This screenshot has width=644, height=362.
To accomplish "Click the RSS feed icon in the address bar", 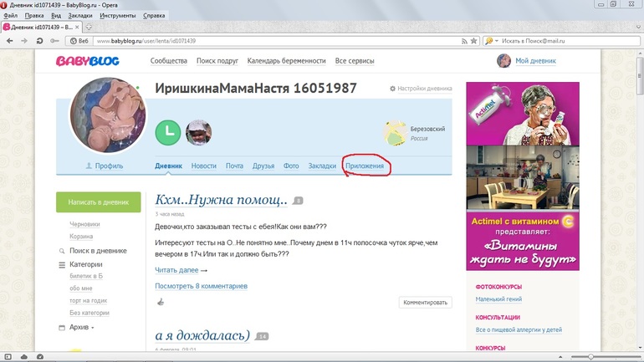I will pyautogui.click(x=463, y=40).
